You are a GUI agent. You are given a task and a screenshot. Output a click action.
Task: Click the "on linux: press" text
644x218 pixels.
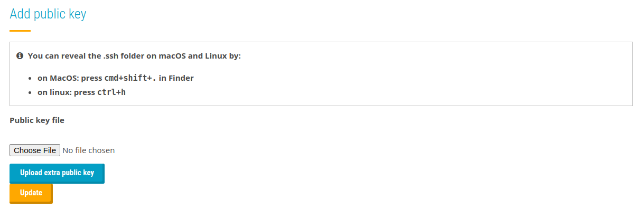pyautogui.click(x=66, y=92)
